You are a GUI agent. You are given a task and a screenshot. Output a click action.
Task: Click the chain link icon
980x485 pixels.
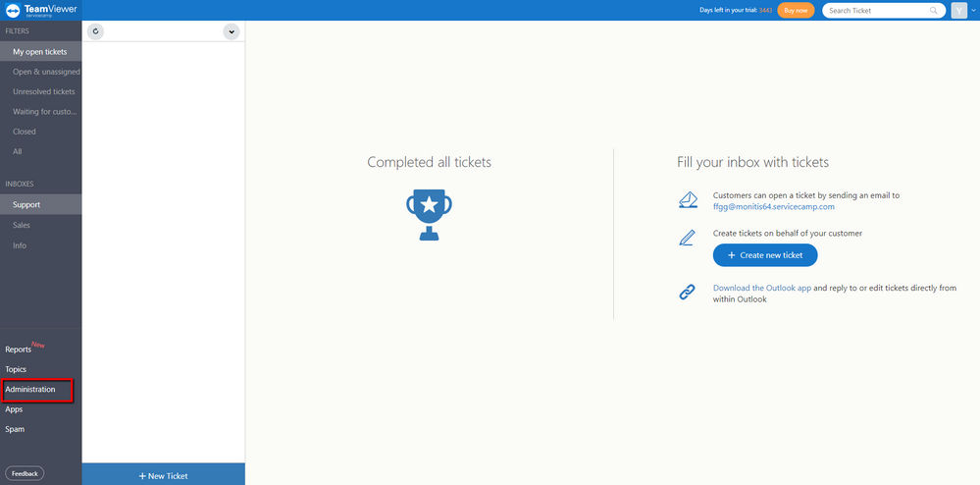[687, 293]
